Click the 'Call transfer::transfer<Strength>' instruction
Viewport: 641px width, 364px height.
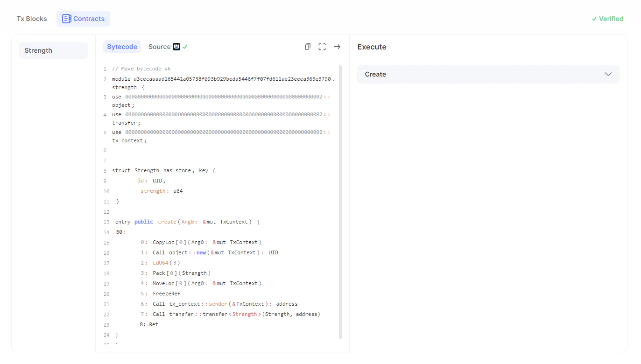pyautogui.click(x=230, y=314)
